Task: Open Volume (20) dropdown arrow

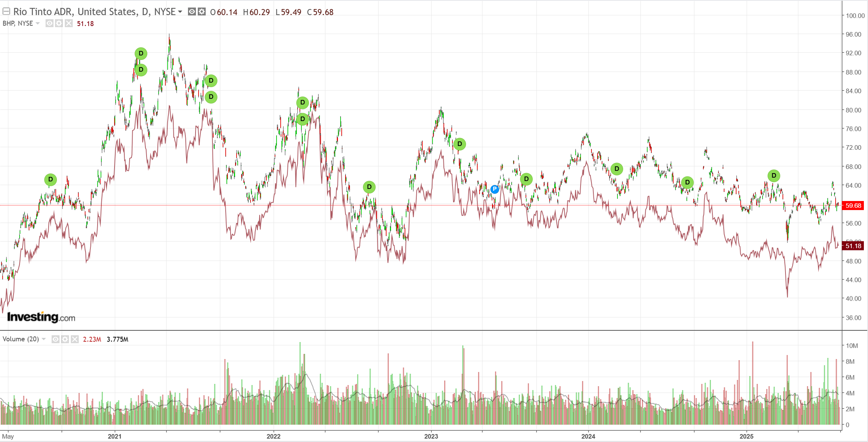Action: [x=44, y=339]
